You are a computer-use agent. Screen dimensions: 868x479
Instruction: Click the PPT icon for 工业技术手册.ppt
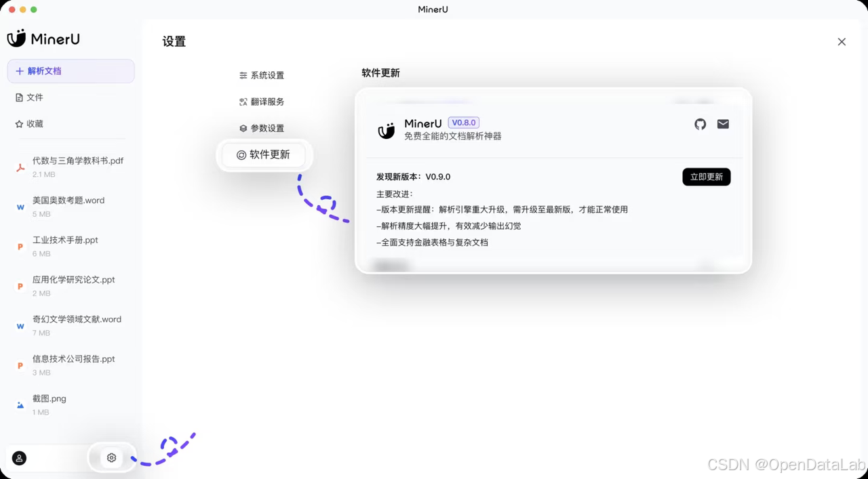(x=20, y=247)
